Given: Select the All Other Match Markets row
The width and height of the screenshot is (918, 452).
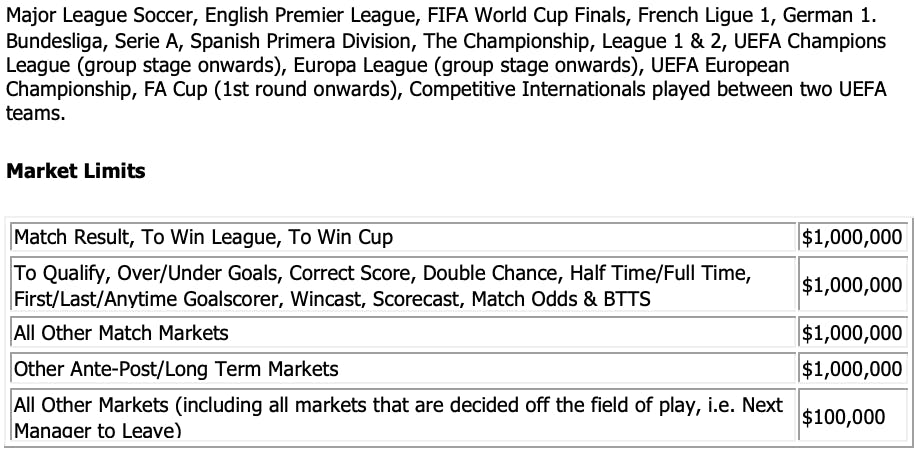Looking at the screenshot, I should tap(403, 333).
